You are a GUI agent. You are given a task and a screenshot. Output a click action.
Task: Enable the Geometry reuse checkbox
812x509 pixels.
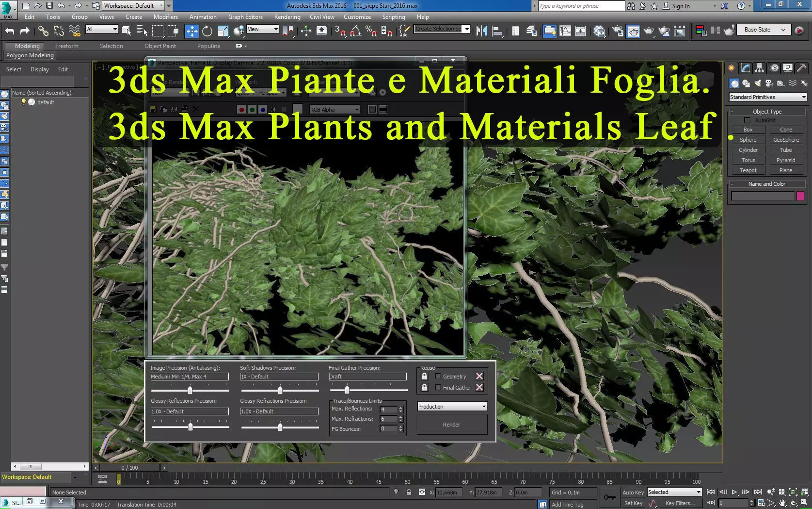pyautogui.click(x=438, y=377)
